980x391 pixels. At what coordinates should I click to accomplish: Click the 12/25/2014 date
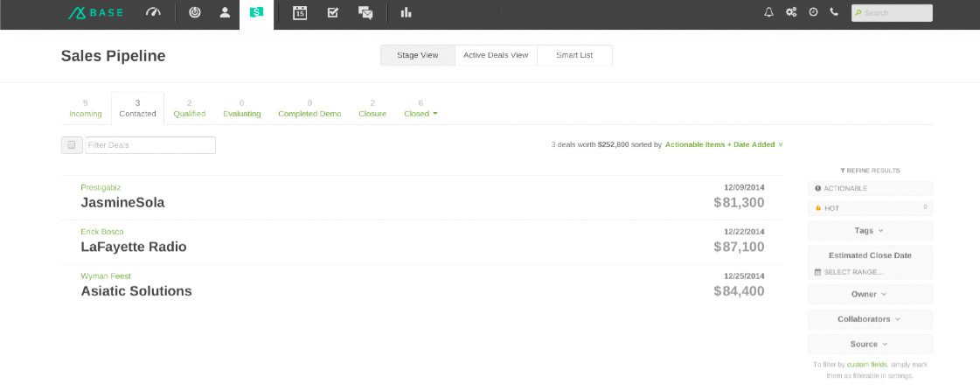pos(744,276)
